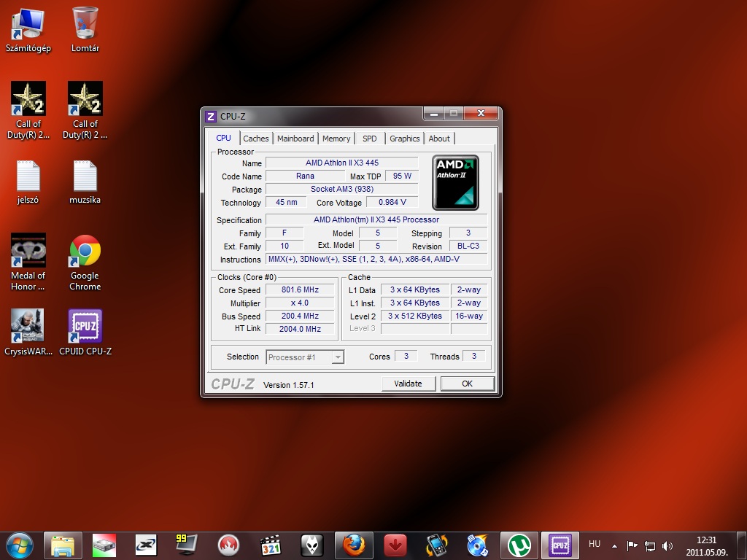
Task: Click the CPU-Z taskbar button
Action: pyautogui.click(x=560, y=545)
